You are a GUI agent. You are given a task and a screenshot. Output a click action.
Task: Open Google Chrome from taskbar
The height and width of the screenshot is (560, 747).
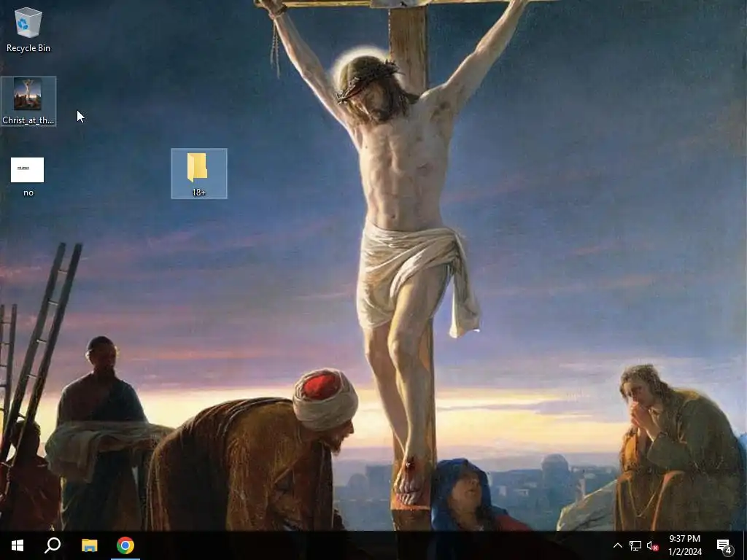click(x=125, y=545)
